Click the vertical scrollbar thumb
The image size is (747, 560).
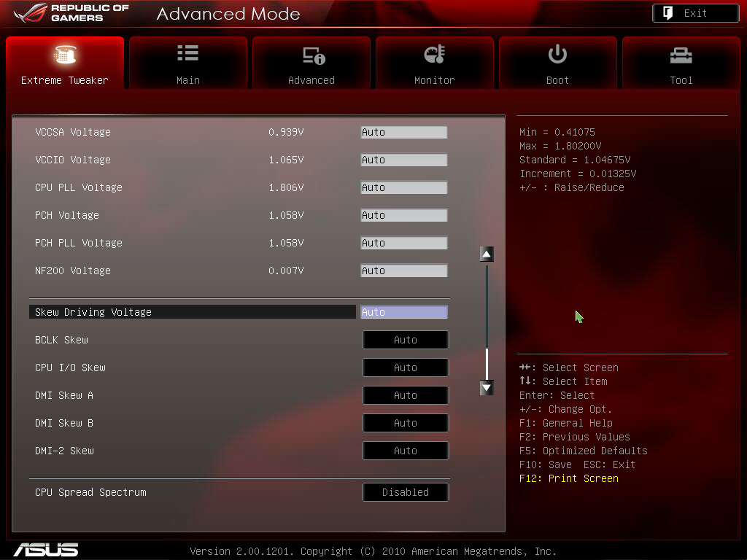pyautogui.click(x=487, y=363)
